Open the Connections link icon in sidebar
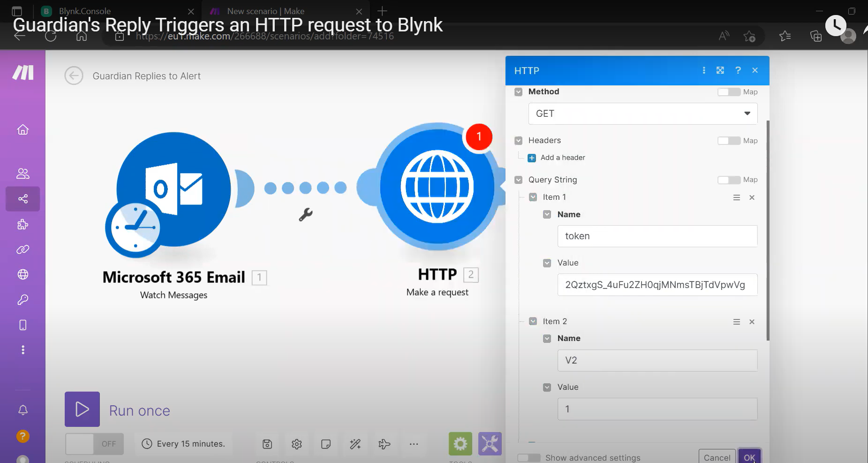 click(23, 250)
